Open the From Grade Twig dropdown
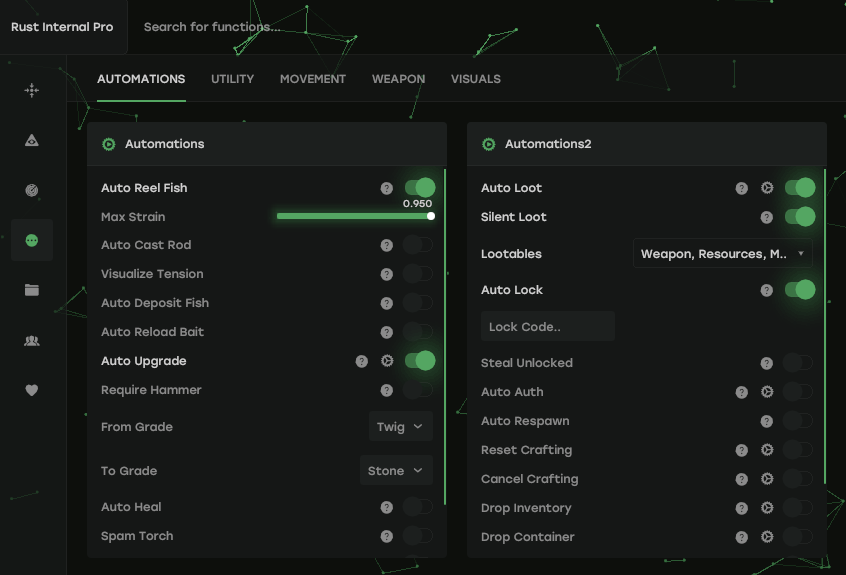Image resolution: width=846 pixels, height=575 pixels. [401, 427]
